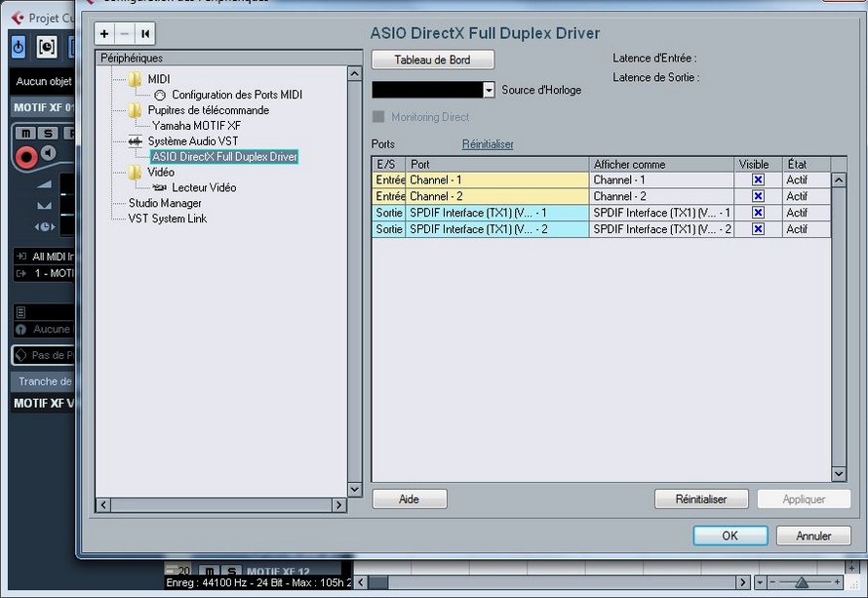Click the underlined Réinitialiser link above ports
Screen dimensions: 868x598
(x=487, y=144)
